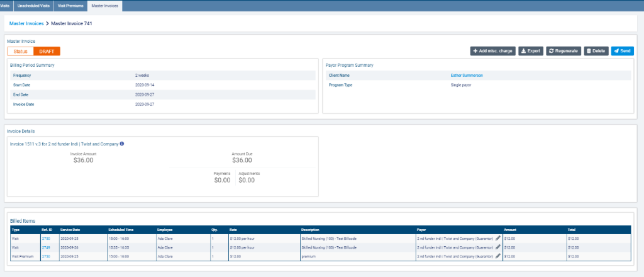Screen dimensions: 644x277
Task: Send the invoice with the Send button
Action: click(622, 50)
